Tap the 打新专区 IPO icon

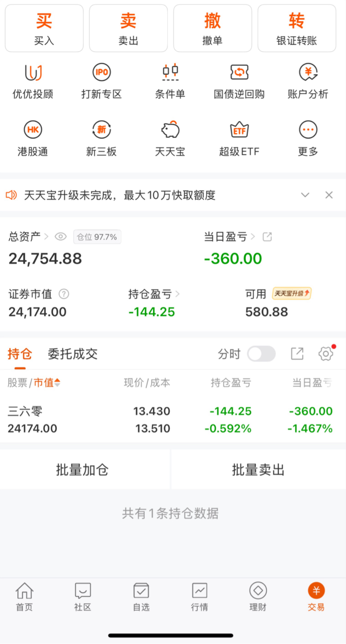click(x=101, y=73)
